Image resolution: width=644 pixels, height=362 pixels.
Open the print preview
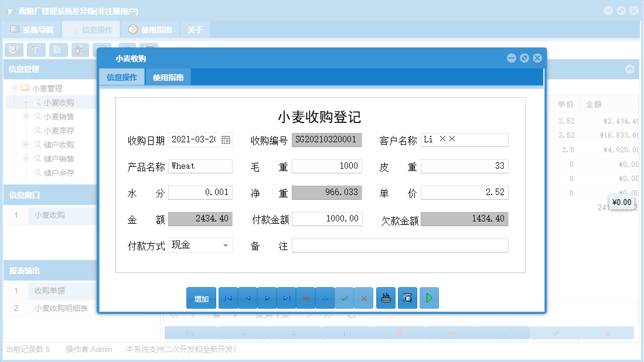click(407, 298)
